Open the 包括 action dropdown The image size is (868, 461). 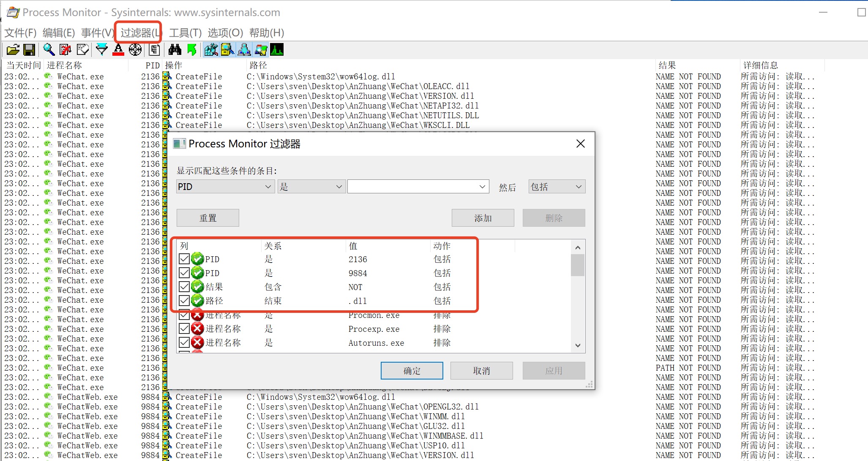pyautogui.click(x=557, y=187)
